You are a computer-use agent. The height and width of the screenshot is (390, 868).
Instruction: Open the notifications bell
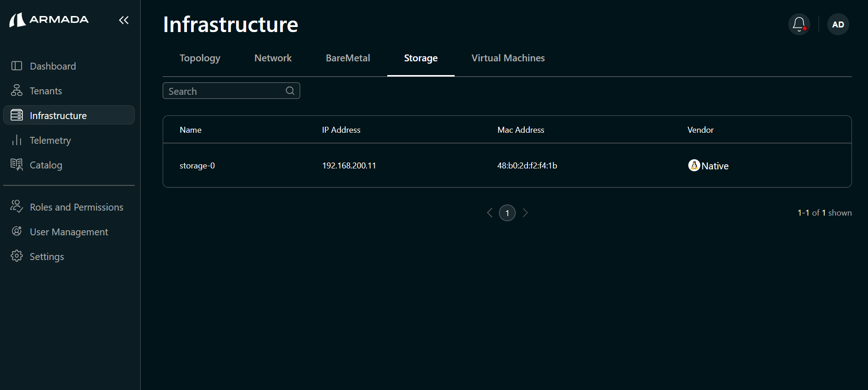(799, 24)
